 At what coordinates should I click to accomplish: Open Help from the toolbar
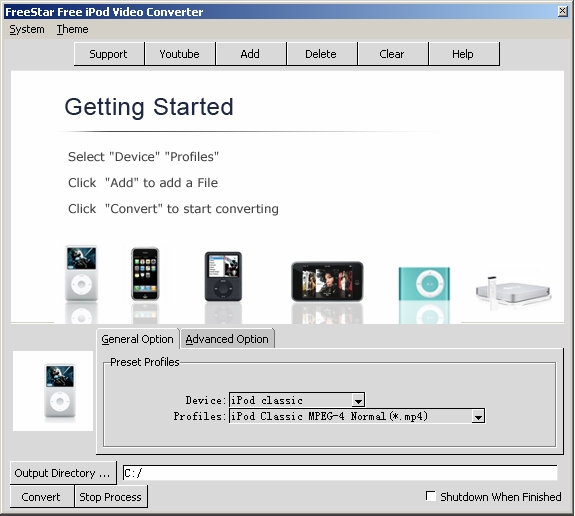tap(463, 54)
